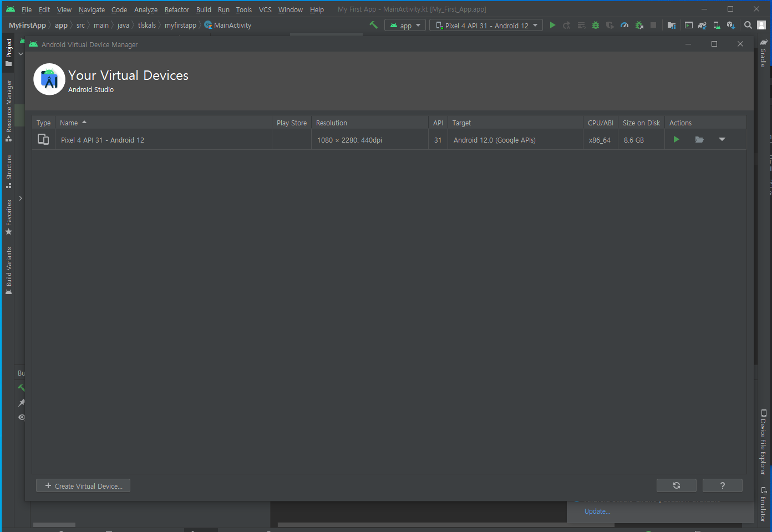Open the Device File Explorer side tab
The height and width of the screenshot is (532, 772).
763,442
